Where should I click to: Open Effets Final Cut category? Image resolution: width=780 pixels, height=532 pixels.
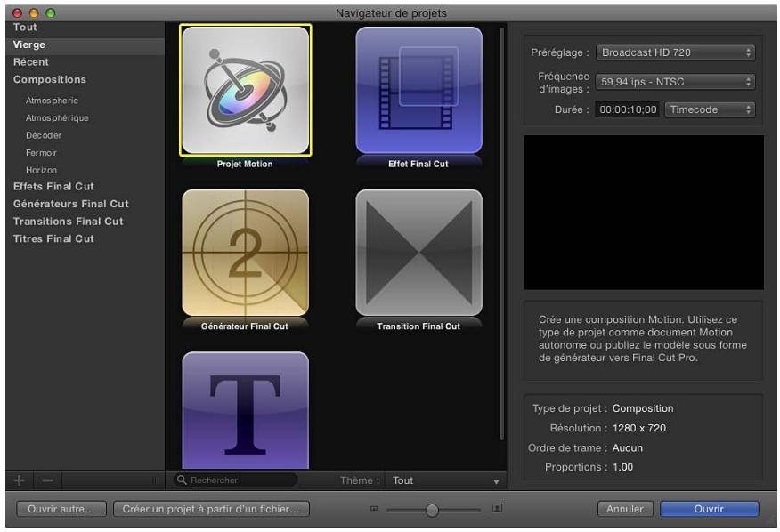pyautogui.click(x=85, y=187)
